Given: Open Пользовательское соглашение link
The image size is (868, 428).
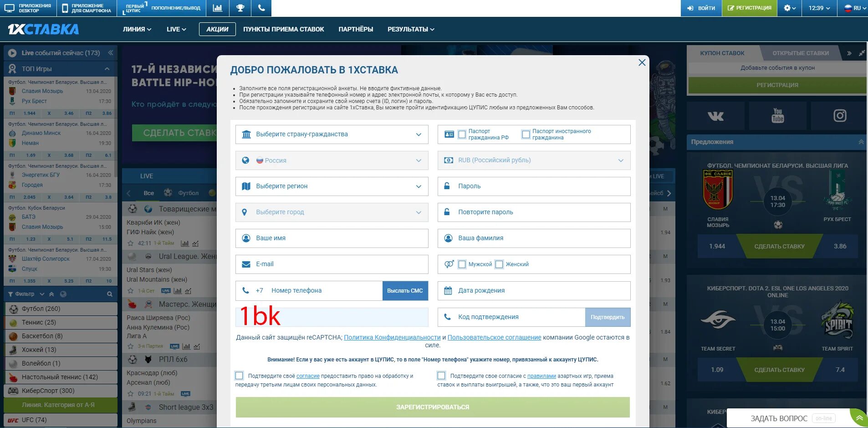Looking at the screenshot, I should pos(494,337).
